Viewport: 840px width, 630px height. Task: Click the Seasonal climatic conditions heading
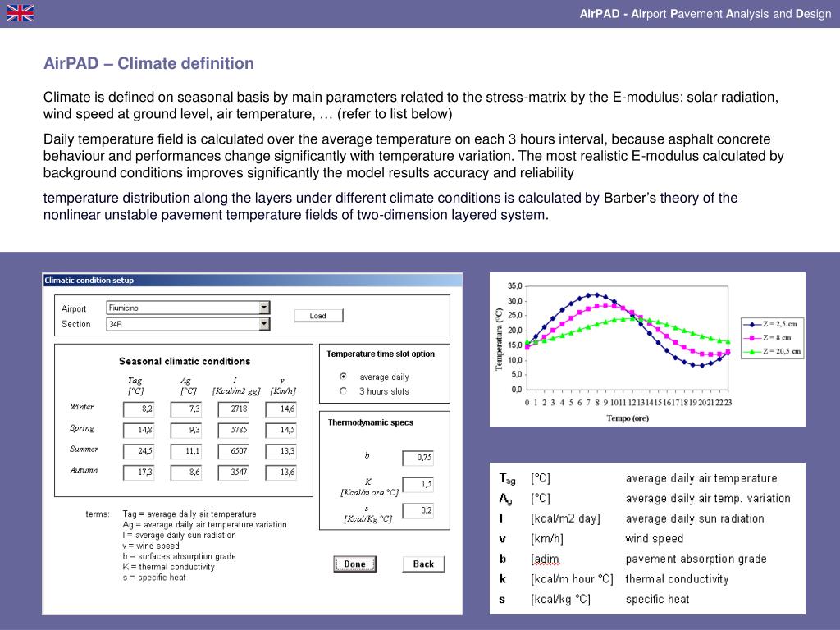coord(185,362)
